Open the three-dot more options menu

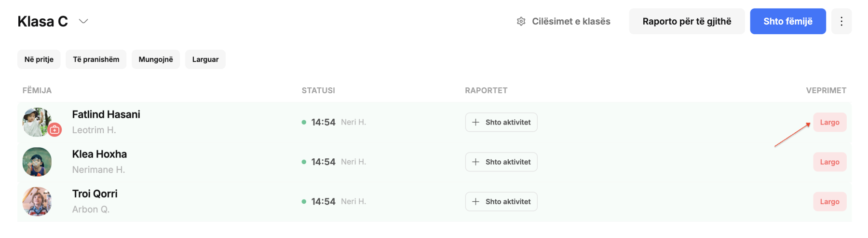tap(841, 21)
